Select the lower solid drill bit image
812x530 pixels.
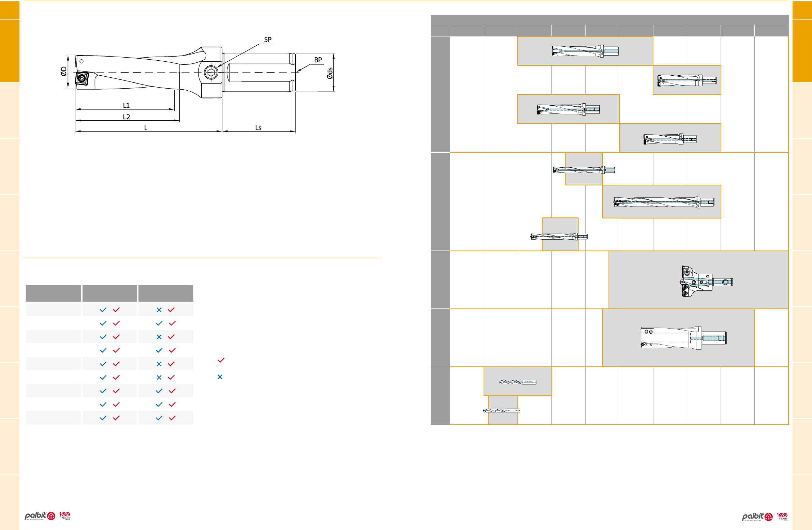[x=502, y=411]
